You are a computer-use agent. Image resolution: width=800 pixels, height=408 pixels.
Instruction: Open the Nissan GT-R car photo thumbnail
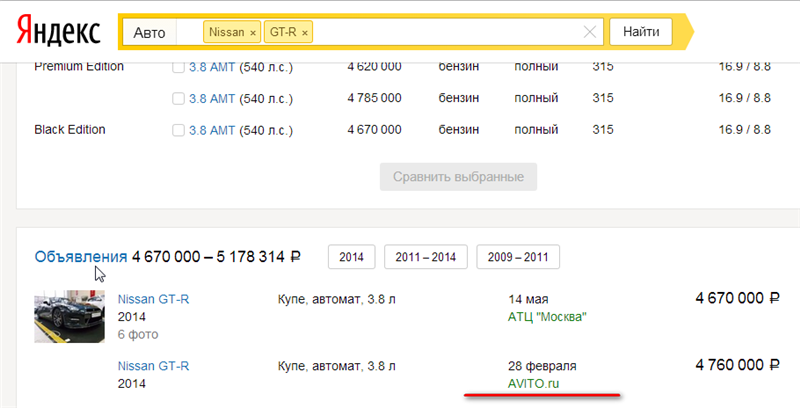[x=69, y=316]
